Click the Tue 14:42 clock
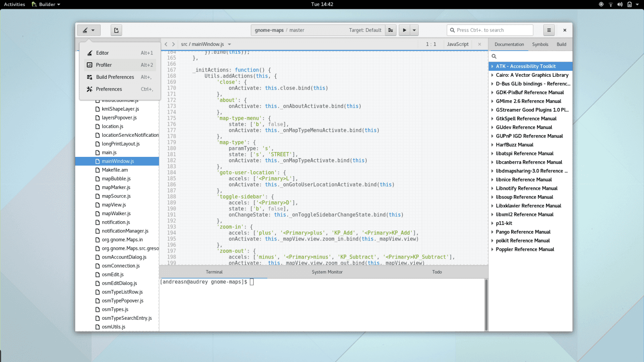 coord(322,4)
